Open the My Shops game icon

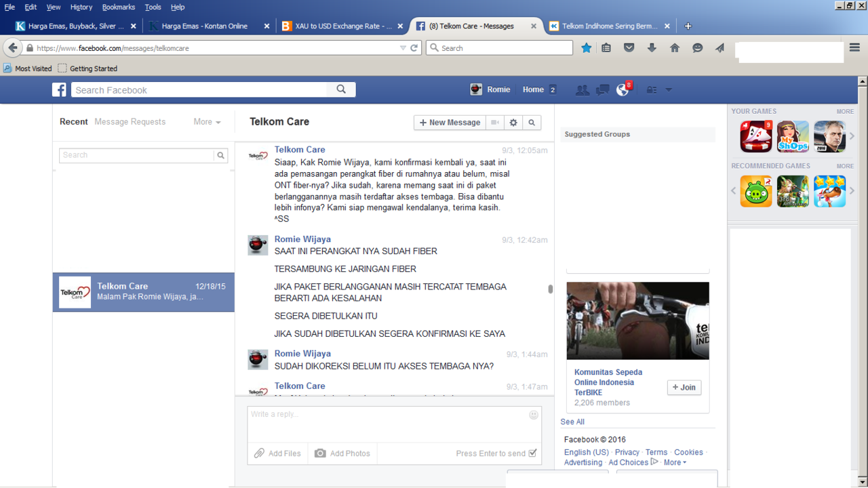click(793, 136)
